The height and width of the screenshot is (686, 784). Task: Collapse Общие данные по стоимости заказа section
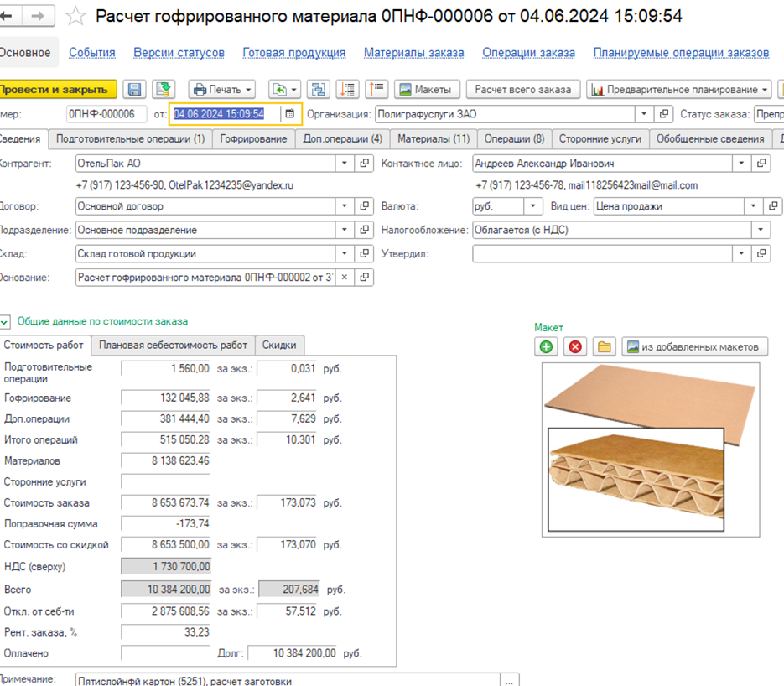[6, 321]
